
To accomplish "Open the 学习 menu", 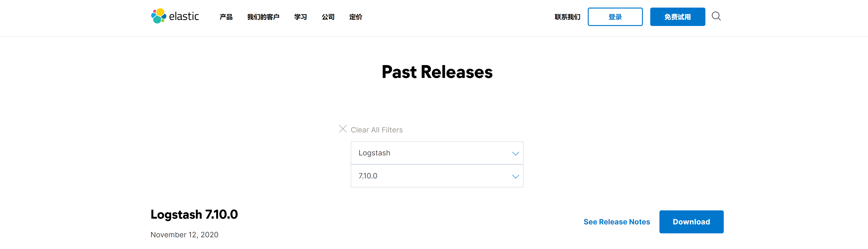I will click(301, 17).
